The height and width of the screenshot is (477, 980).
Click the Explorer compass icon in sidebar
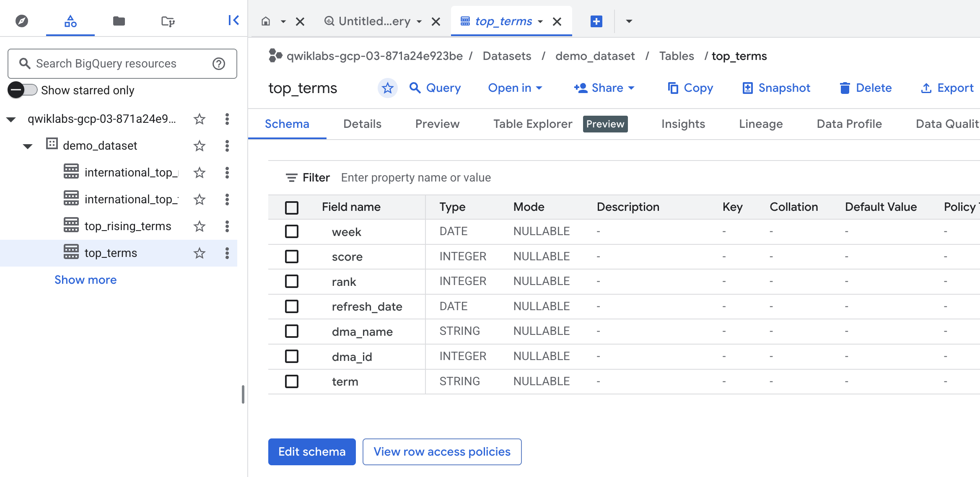click(x=22, y=21)
